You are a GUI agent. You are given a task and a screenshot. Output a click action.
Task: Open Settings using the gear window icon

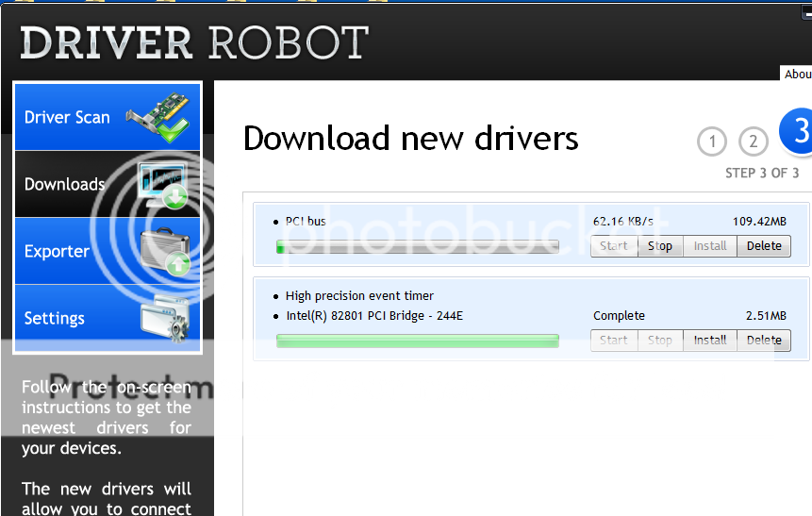pos(165,318)
